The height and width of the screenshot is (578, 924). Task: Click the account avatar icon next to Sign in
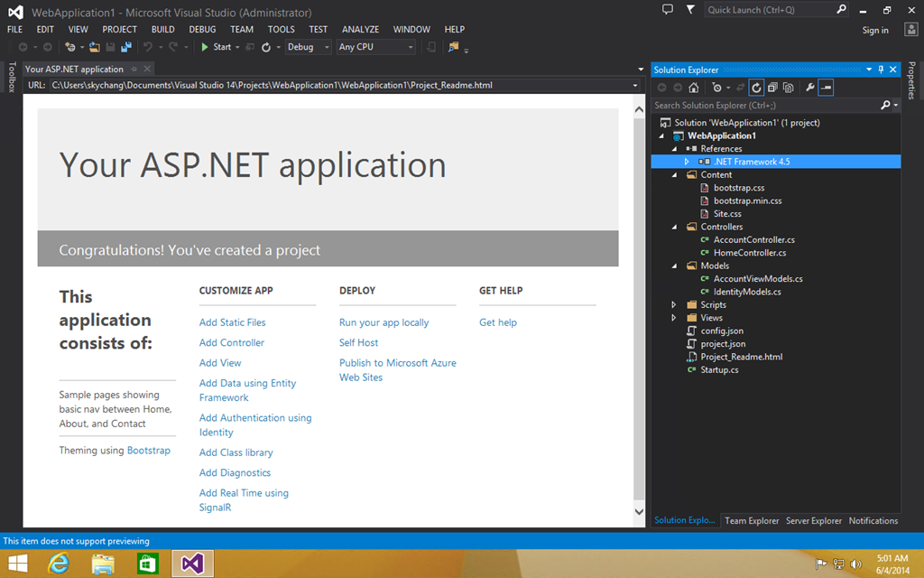coord(911,30)
